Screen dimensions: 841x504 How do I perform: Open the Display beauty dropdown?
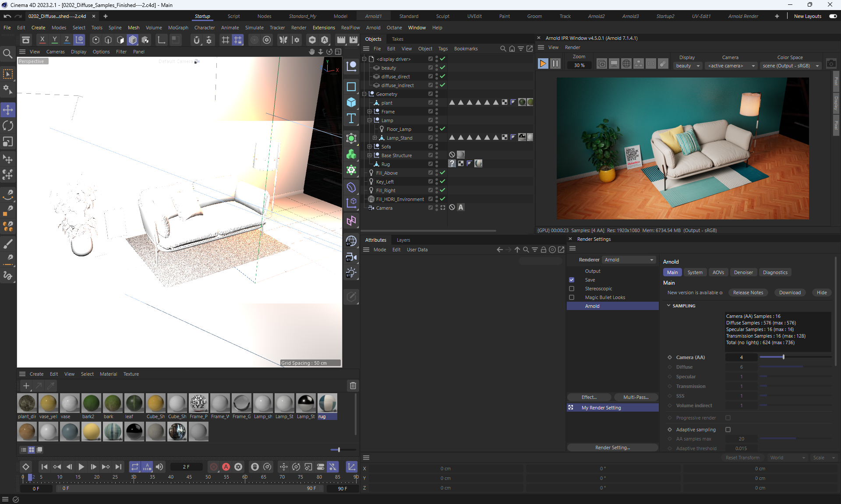pos(688,66)
